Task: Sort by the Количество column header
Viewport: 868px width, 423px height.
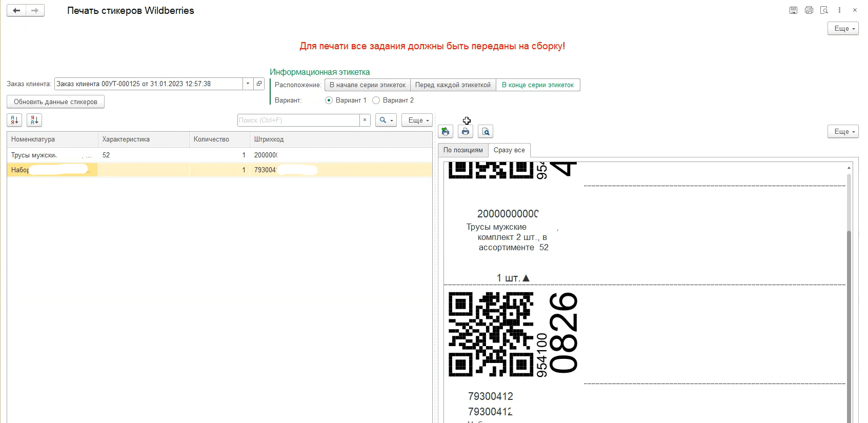Action: 219,139
